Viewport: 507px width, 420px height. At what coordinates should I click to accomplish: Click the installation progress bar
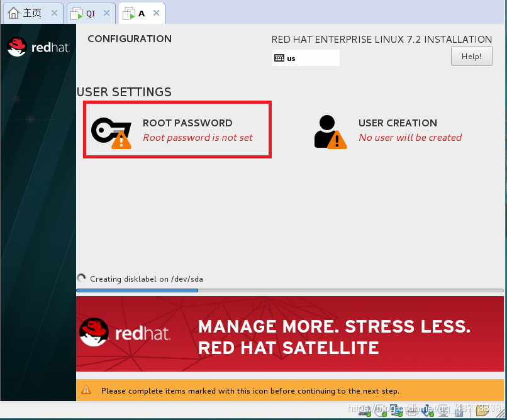(x=290, y=290)
